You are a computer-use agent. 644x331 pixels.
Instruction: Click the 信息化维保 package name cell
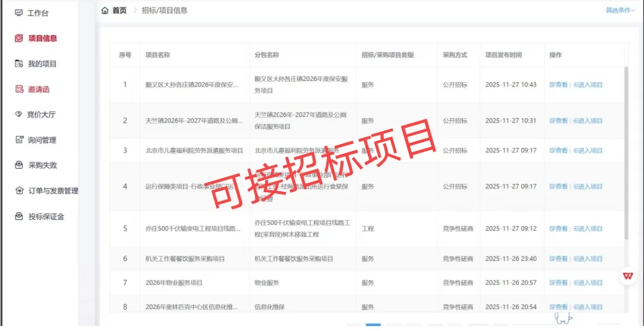pyautogui.click(x=270, y=307)
